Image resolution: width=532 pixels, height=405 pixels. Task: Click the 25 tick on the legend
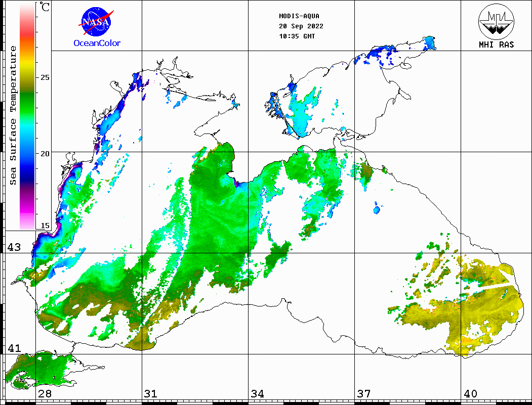point(45,77)
